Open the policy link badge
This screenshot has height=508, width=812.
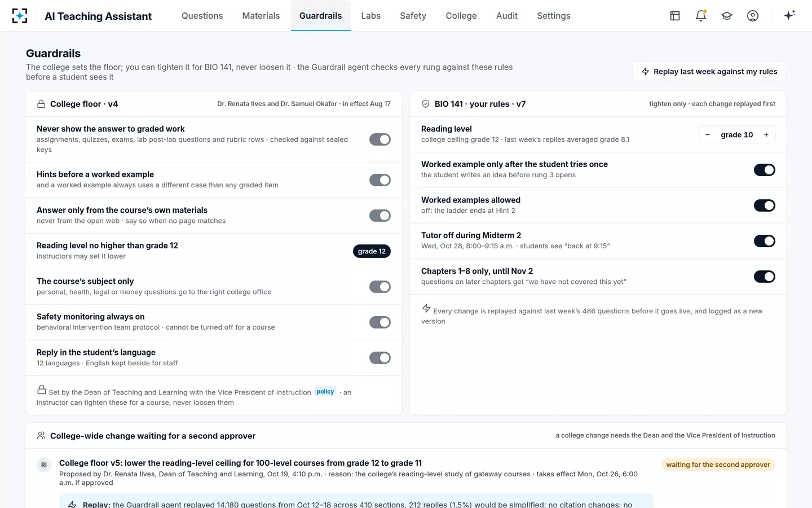click(325, 392)
